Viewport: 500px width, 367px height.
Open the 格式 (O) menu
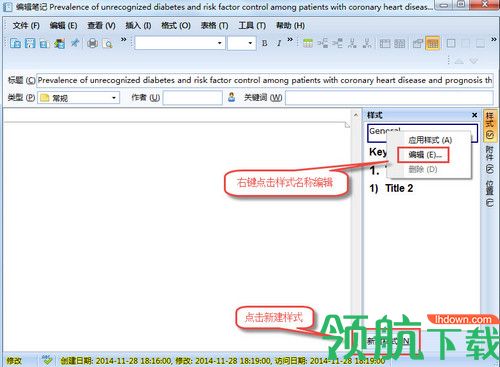(176, 26)
